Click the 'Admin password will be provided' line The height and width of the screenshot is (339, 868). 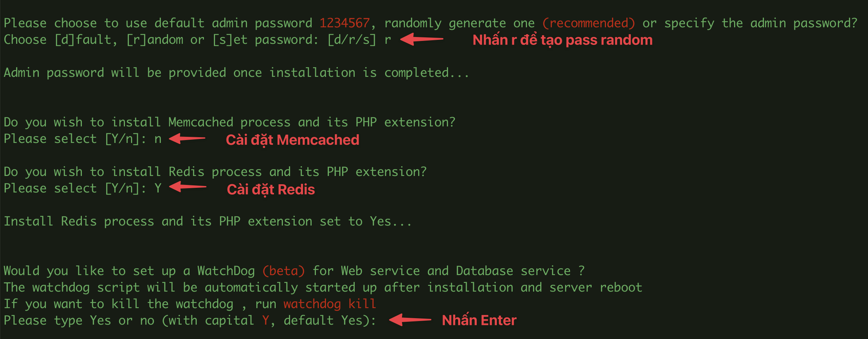tap(237, 73)
